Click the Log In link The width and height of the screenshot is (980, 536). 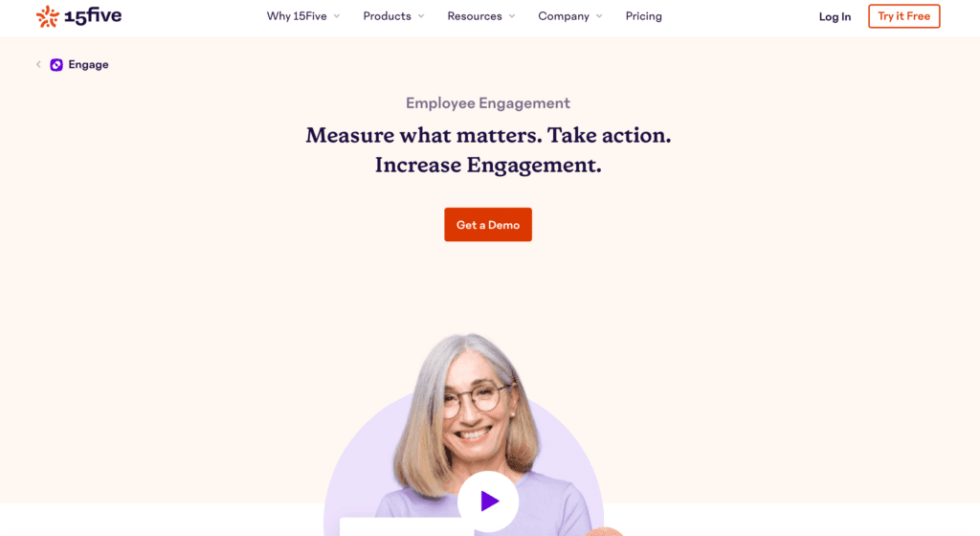click(835, 17)
